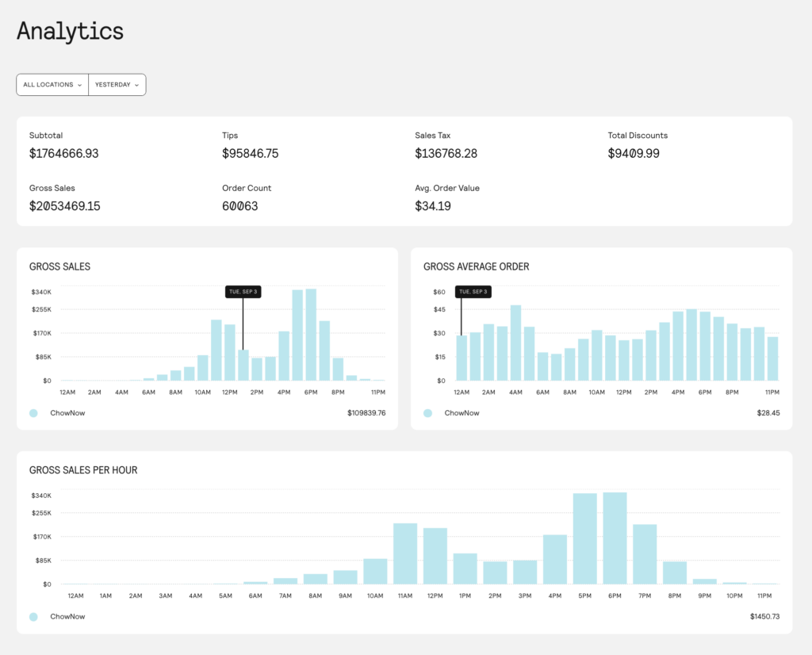This screenshot has height=655, width=812.
Task: Open the Yesterday date range dropdown
Action: [x=117, y=85]
